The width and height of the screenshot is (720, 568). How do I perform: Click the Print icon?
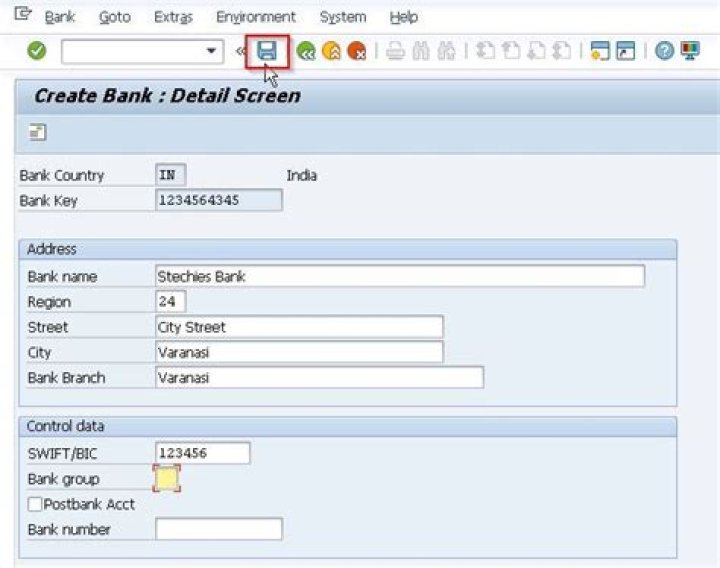(x=395, y=51)
